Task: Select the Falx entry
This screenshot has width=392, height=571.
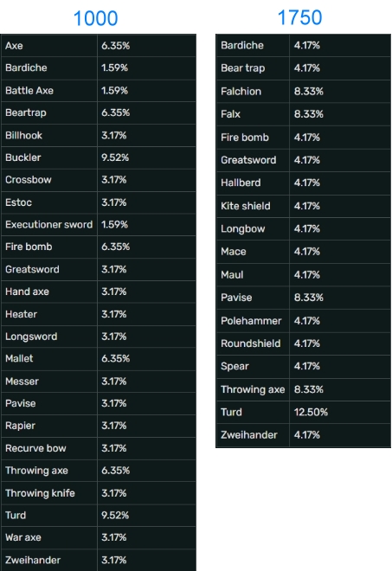Action: (x=230, y=114)
